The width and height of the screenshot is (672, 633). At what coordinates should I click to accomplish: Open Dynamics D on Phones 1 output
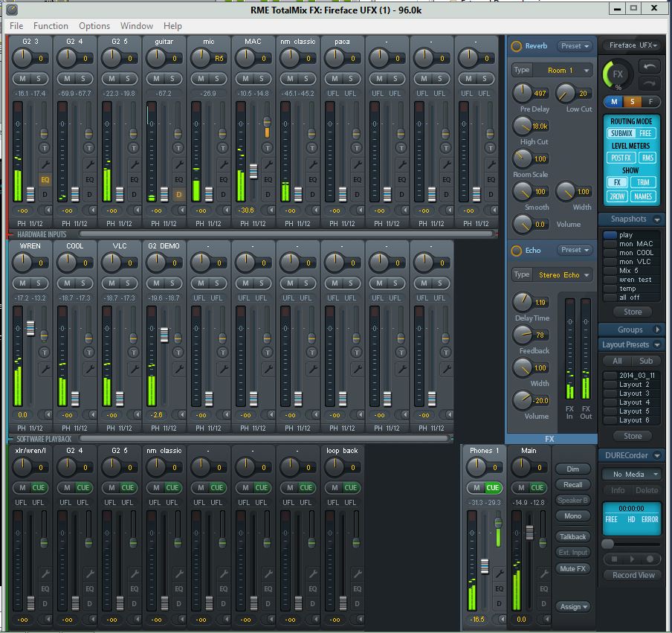pos(499,604)
